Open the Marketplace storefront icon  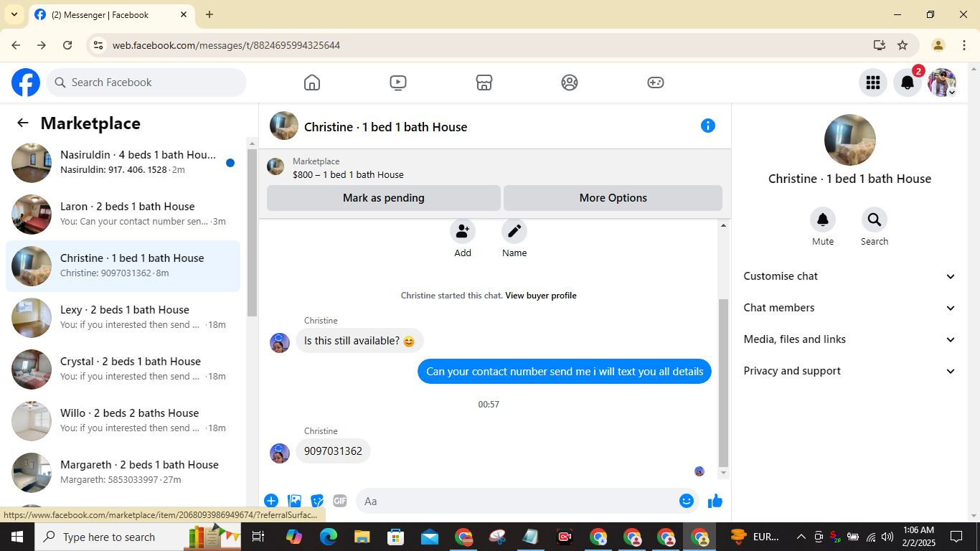coord(484,83)
